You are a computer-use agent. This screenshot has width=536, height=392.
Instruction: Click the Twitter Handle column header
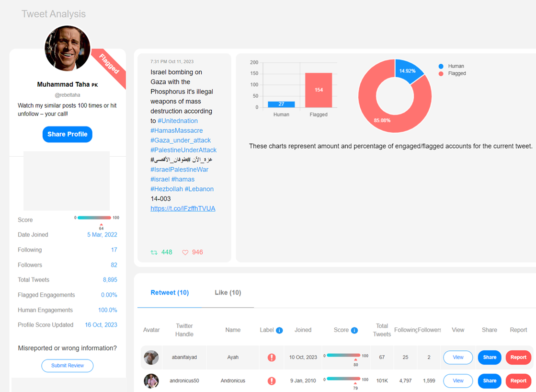point(184,330)
